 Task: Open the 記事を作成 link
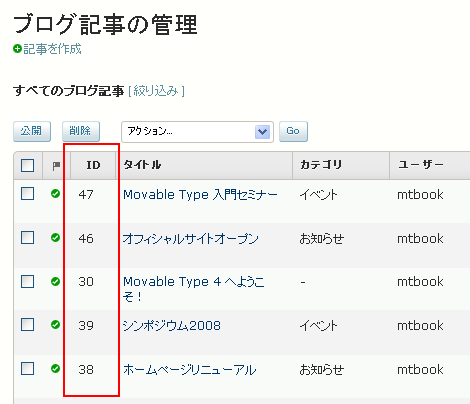click(x=52, y=49)
